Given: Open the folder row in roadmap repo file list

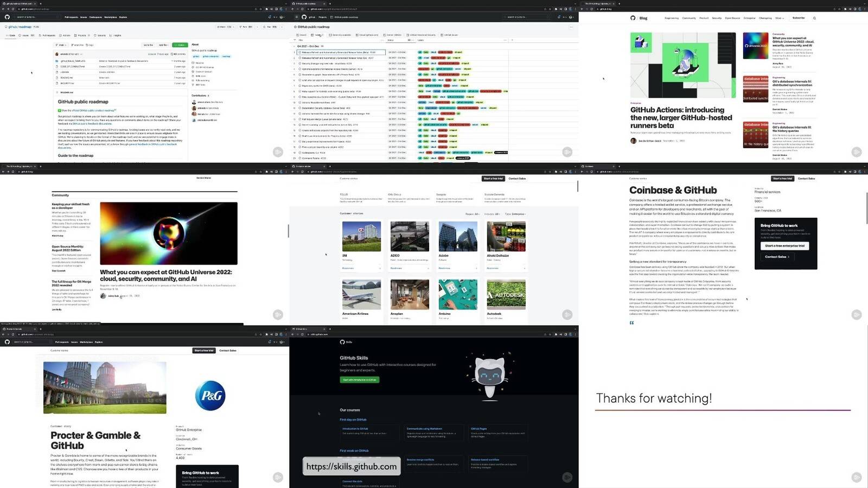Looking at the screenshot, I should tap(120, 61).
